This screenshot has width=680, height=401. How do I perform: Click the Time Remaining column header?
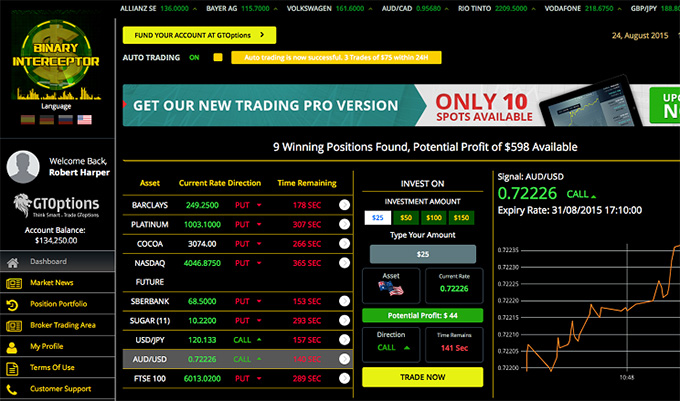(307, 183)
